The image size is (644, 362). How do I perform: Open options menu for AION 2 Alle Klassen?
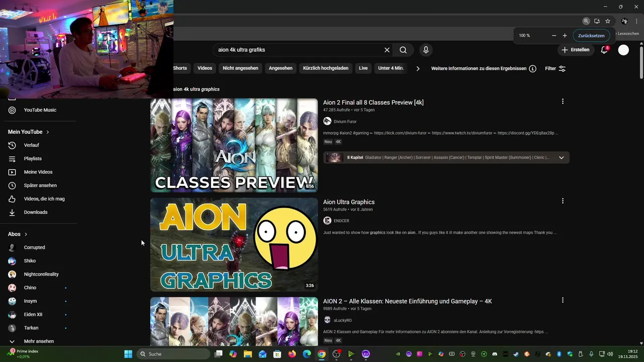tap(562, 300)
